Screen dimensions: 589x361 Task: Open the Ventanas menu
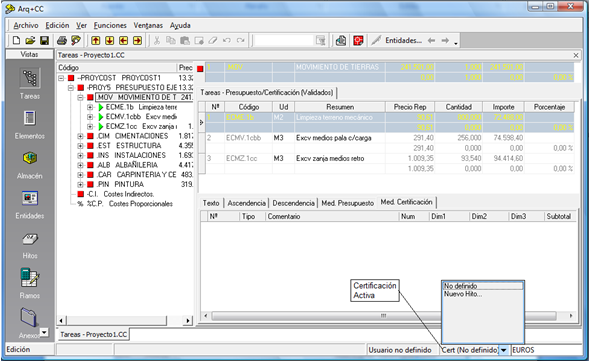point(148,26)
